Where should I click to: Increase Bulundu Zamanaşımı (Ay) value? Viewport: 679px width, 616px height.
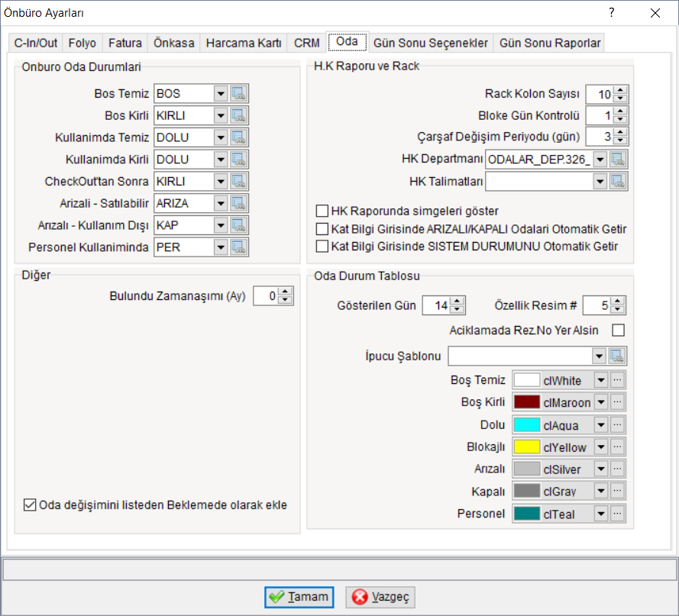[285, 292]
